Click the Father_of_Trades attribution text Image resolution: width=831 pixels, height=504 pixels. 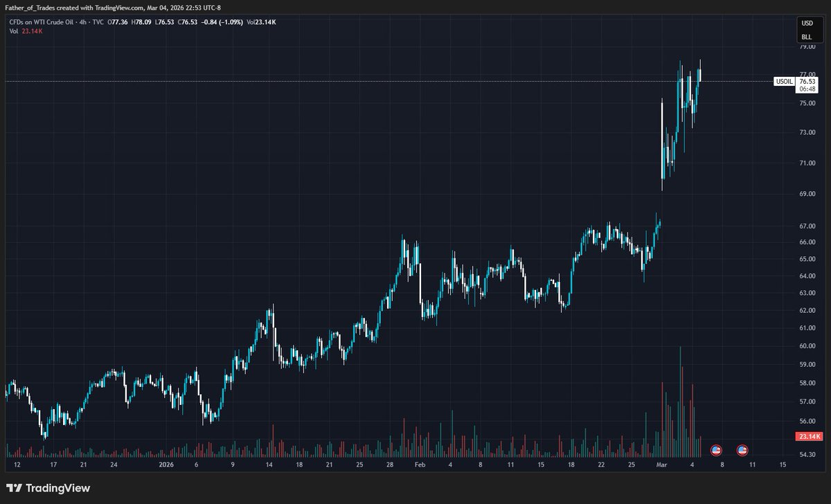[30, 10]
